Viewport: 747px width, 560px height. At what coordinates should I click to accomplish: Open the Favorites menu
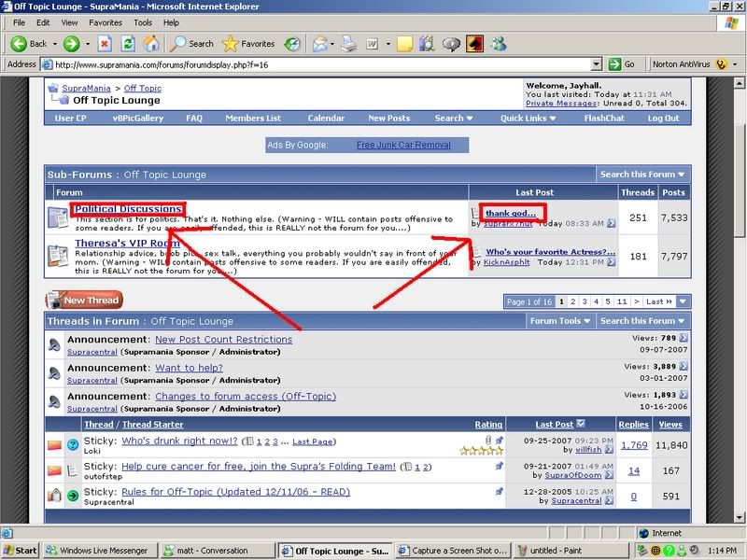(x=106, y=22)
